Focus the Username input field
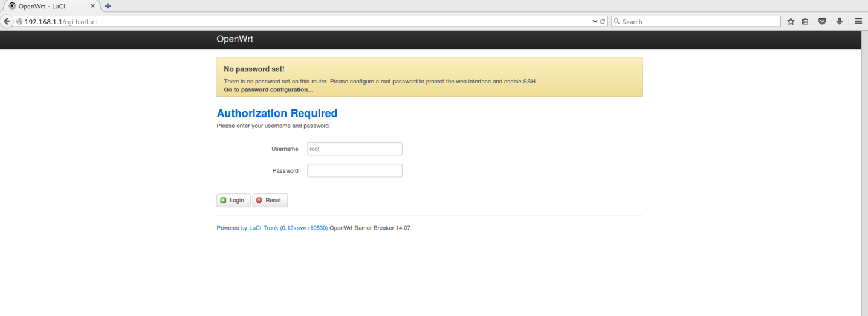Viewport: 868px width, 316px height. (x=354, y=149)
